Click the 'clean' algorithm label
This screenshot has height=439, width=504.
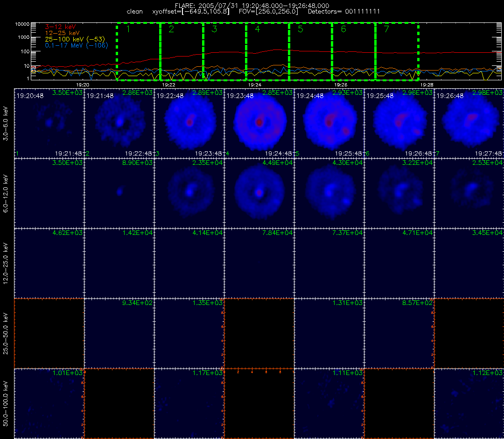(x=135, y=12)
